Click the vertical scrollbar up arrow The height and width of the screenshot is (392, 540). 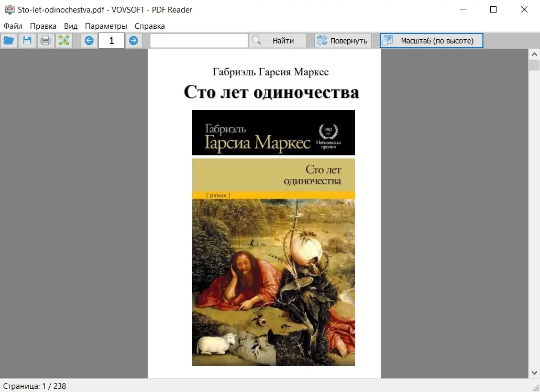point(534,54)
